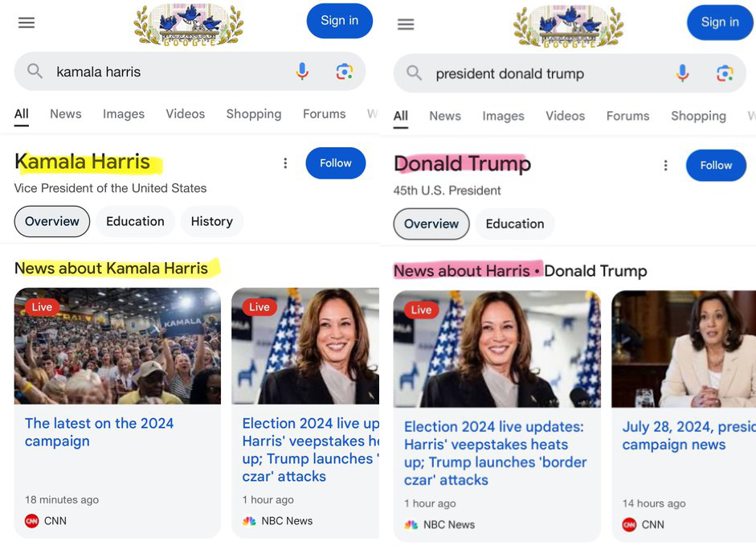Tap microphone icon in kamala harris search bar
The image size is (756, 546).
[302, 72]
